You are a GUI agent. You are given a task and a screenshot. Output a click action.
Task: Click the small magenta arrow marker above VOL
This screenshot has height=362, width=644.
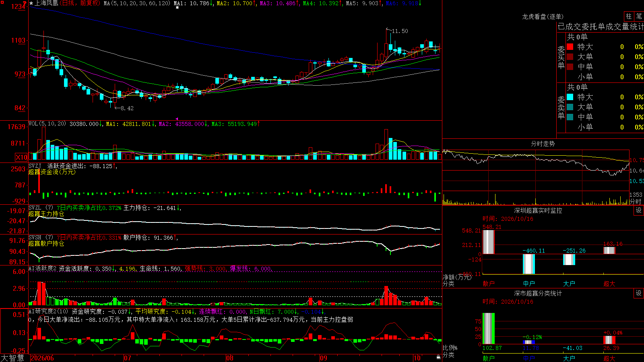177,119
